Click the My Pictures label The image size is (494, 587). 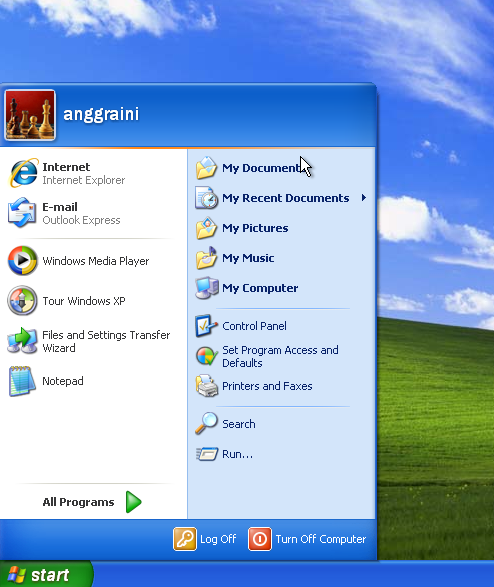click(x=255, y=228)
